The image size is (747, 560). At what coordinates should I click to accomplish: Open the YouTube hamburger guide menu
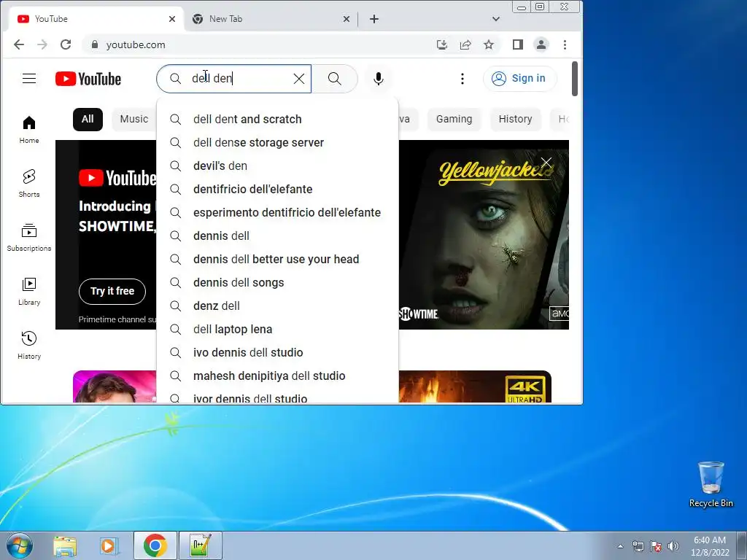[x=29, y=79]
